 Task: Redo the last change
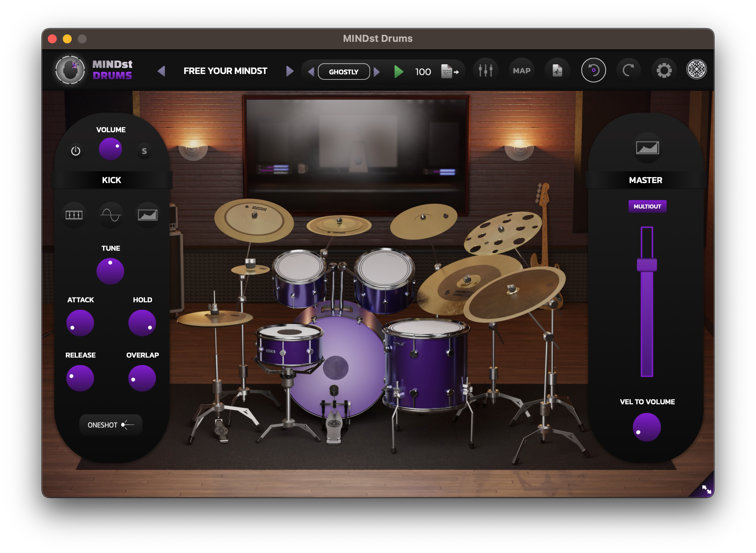[629, 70]
